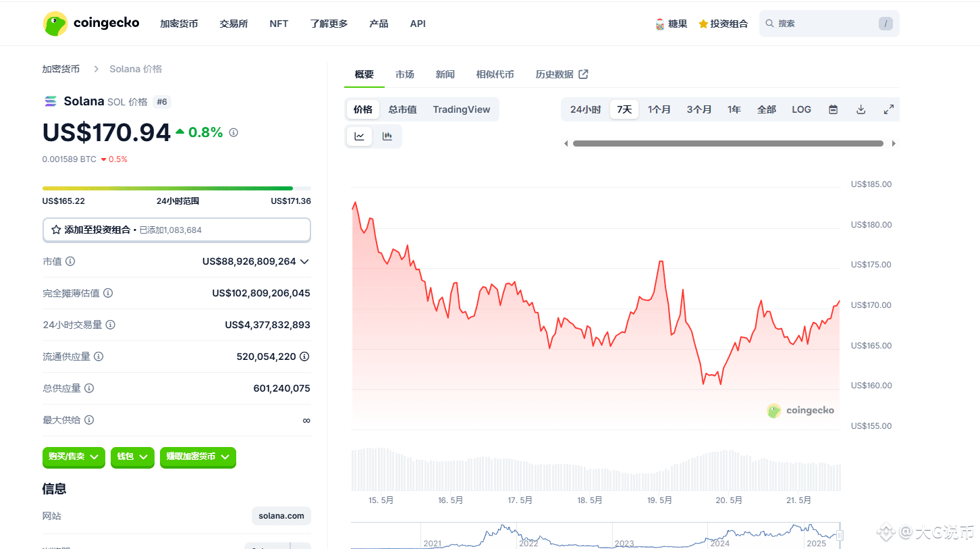Switch to the candlestick chart view
Image resolution: width=980 pixels, height=549 pixels.
pos(387,136)
